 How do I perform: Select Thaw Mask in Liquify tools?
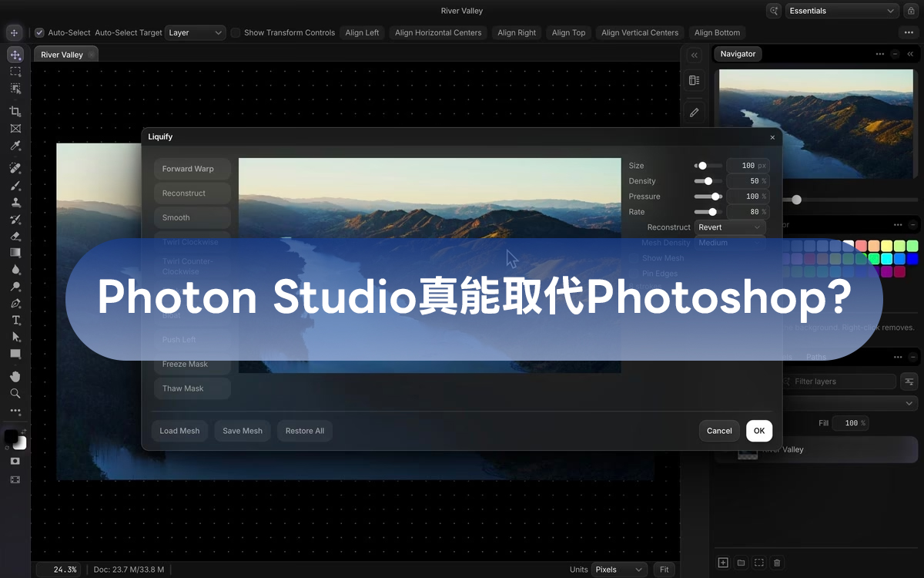pyautogui.click(x=192, y=388)
